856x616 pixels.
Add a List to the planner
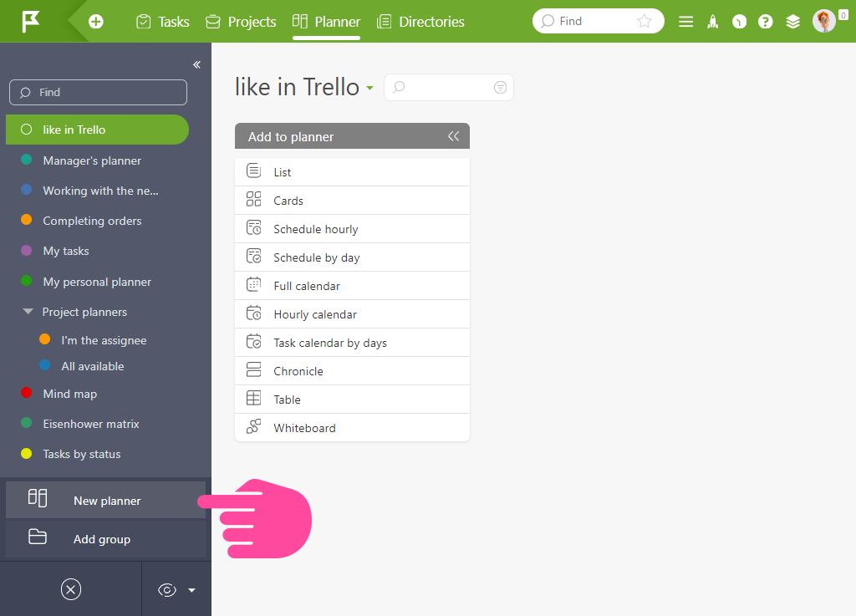click(x=352, y=172)
